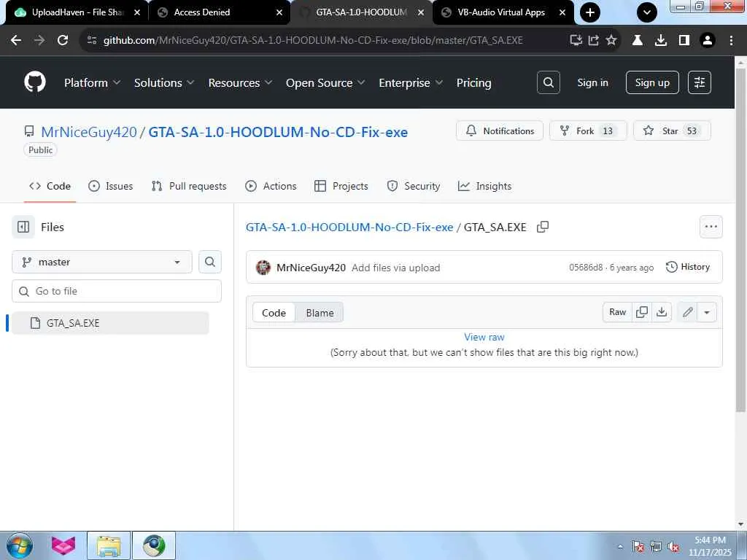Go back with browser back arrow

16,41
